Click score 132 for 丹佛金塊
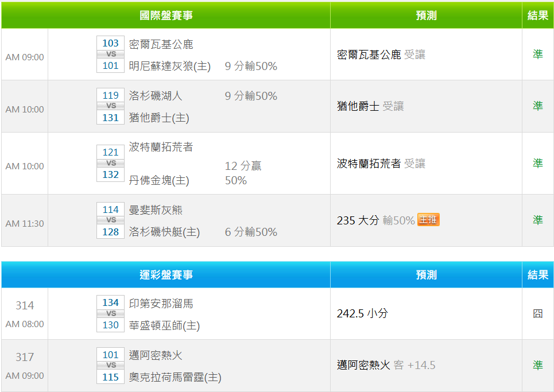Image resolution: width=554 pixels, height=392 pixels. tap(111, 174)
